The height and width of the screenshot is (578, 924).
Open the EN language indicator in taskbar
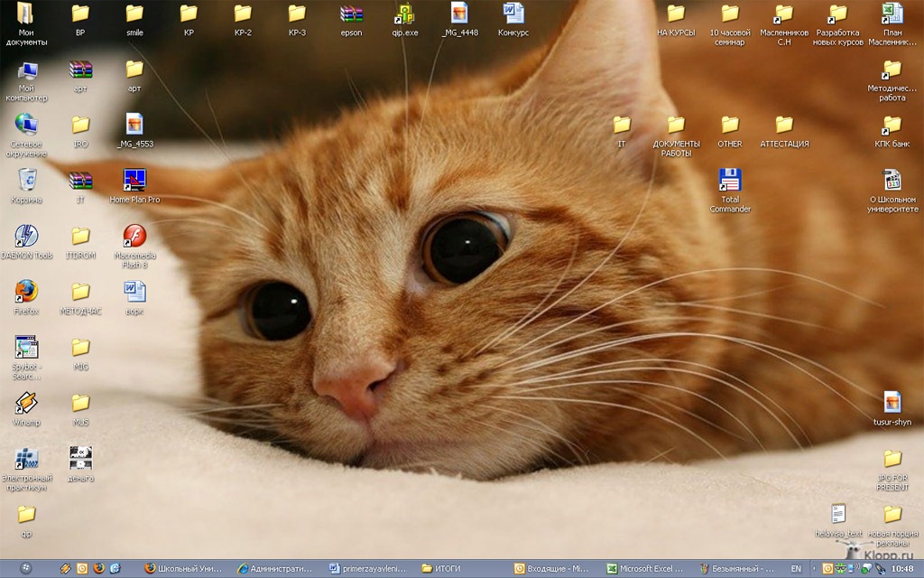(x=796, y=569)
